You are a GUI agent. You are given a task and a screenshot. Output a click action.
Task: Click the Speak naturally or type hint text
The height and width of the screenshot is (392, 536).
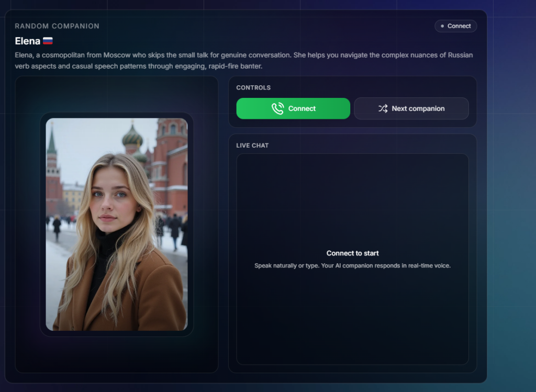coord(352,265)
